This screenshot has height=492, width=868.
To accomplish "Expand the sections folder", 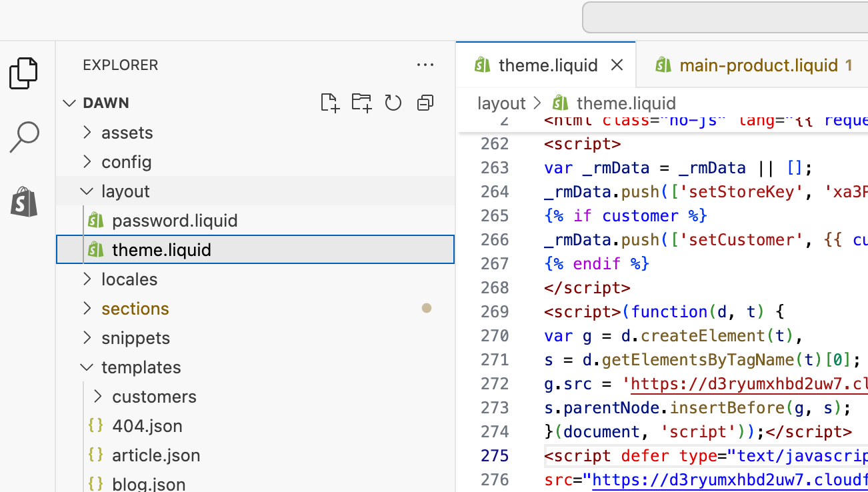I will click(x=87, y=308).
